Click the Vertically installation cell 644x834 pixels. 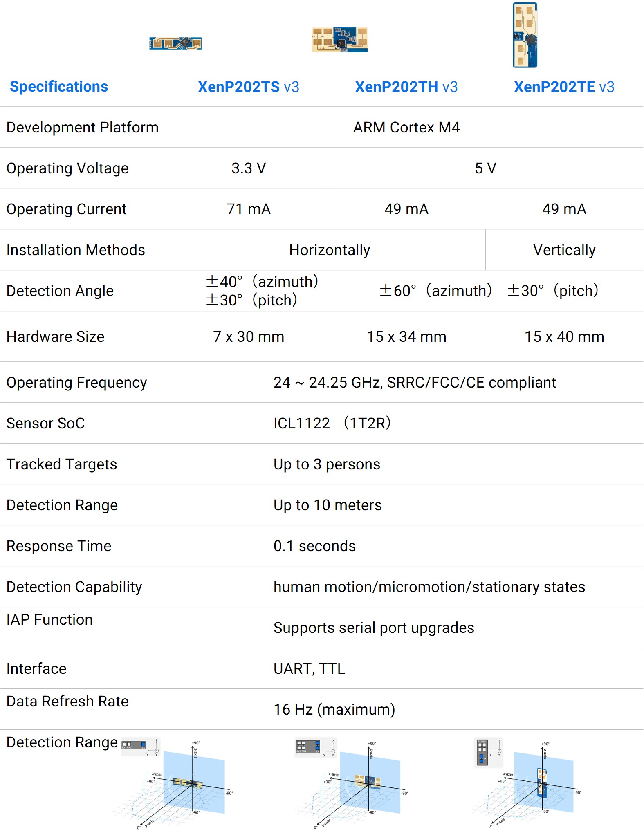coord(564,250)
